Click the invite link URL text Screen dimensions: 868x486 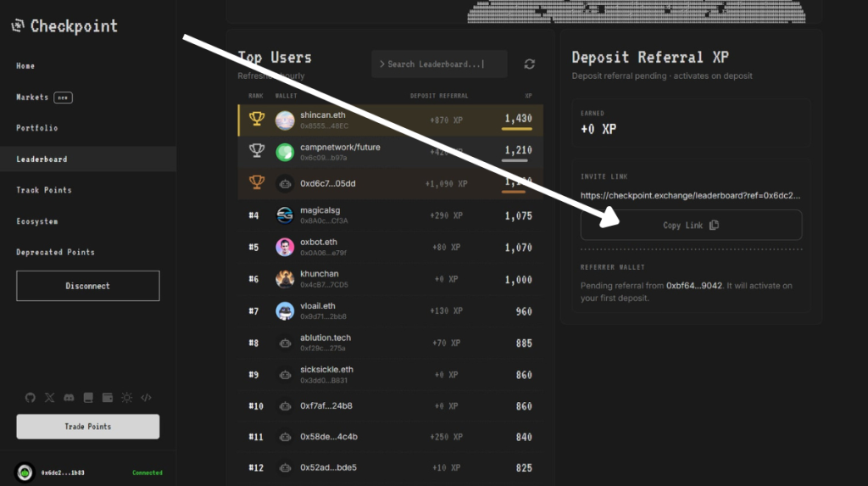[690, 195]
